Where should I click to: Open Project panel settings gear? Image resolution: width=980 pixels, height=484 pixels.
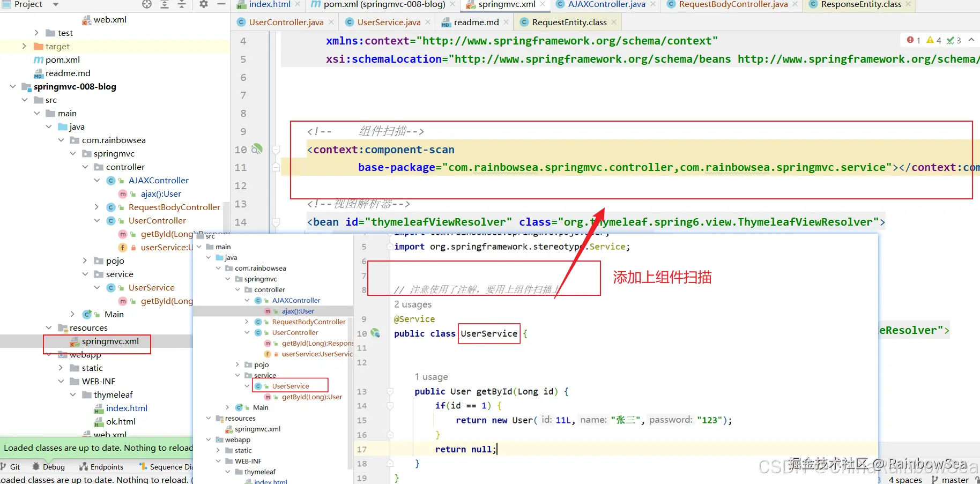coord(204,4)
